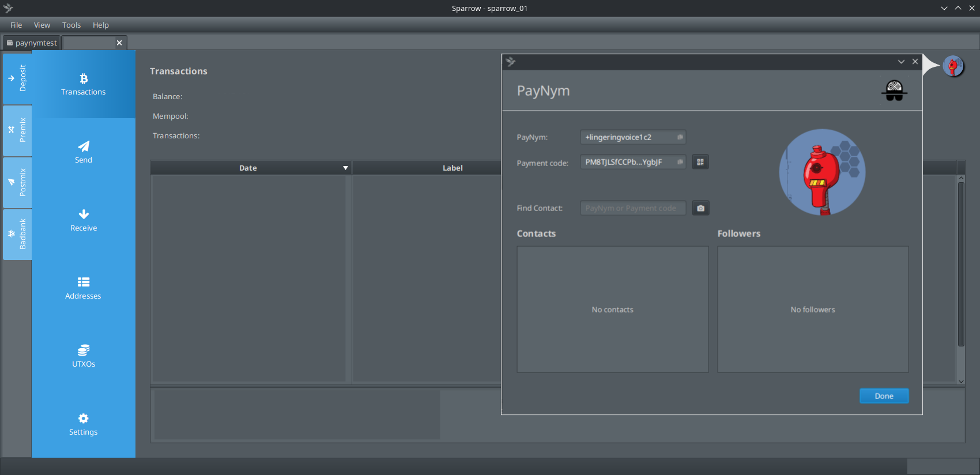Open the Send paper-plane icon
The image size is (980, 475).
coord(84,152)
